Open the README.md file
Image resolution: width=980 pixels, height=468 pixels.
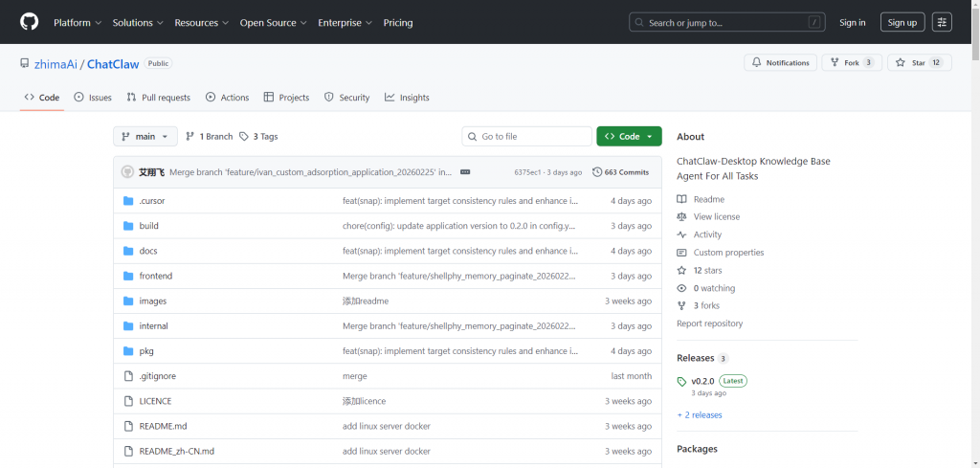coord(163,426)
